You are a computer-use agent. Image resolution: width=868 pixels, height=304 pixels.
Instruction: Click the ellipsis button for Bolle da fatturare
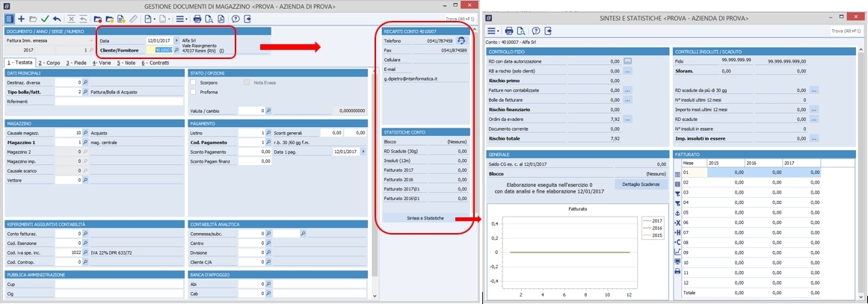[x=628, y=99]
